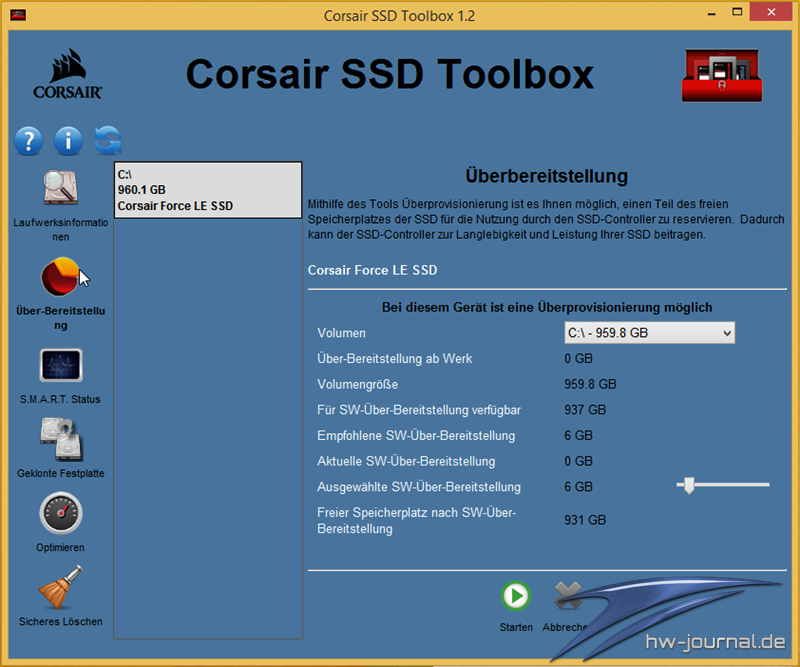Screen dimensions: 800x667
Task: Click the Optimieren label
Action: pos(60,548)
